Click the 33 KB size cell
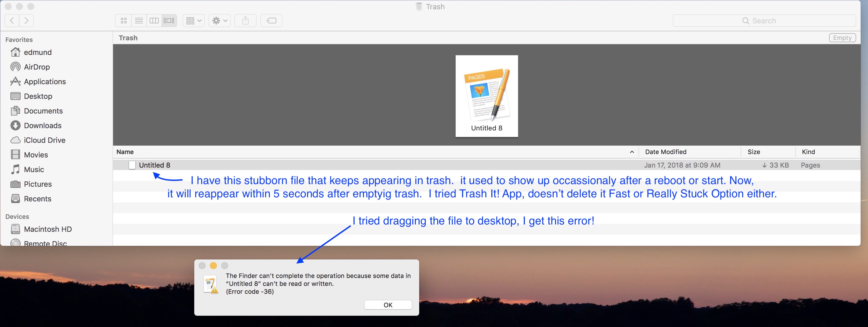The height and width of the screenshot is (327, 868). (x=775, y=165)
